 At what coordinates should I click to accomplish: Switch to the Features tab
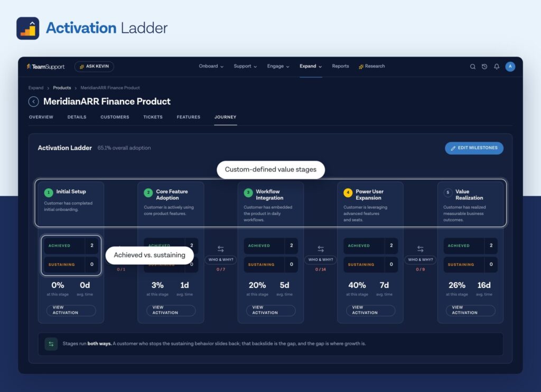[x=189, y=117]
